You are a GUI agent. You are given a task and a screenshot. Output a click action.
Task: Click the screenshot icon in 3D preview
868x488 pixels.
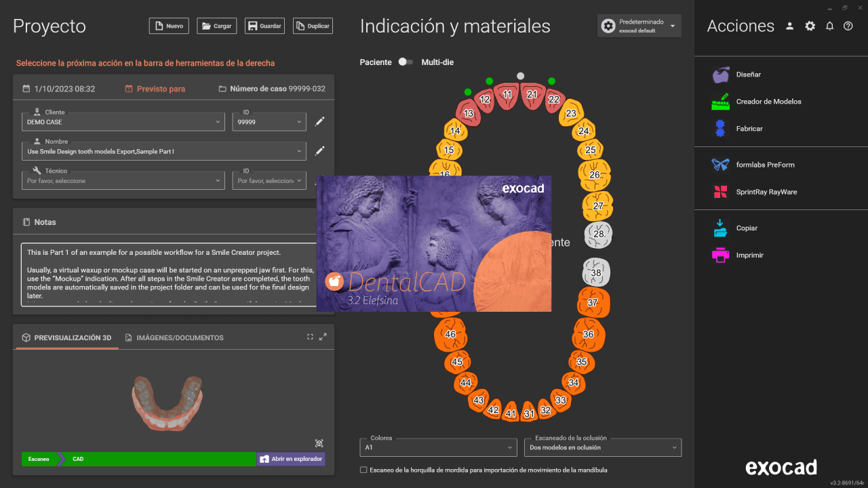click(319, 443)
